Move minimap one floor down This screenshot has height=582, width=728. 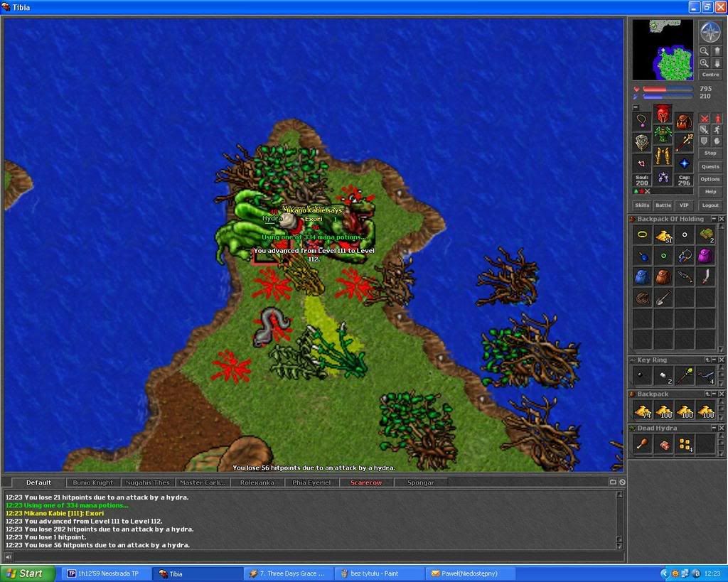(x=717, y=63)
